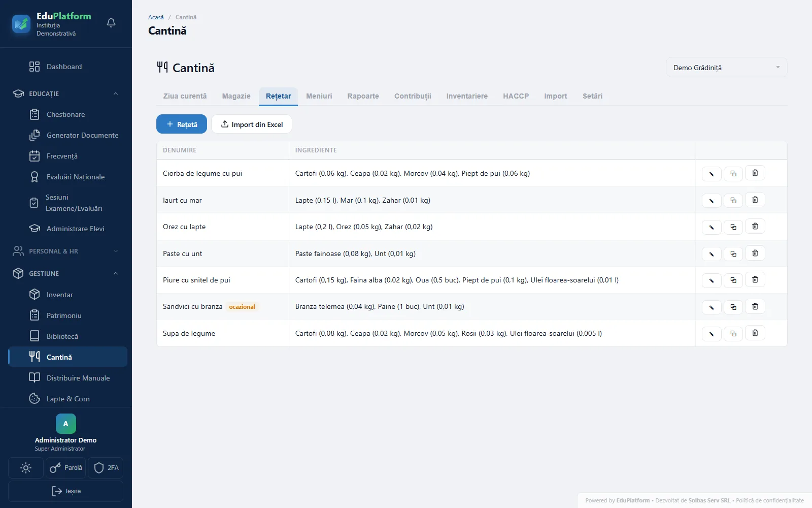Edit the Orez cu lapte recipe
The height and width of the screenshot is (508, 812).
tap(712, 227)
